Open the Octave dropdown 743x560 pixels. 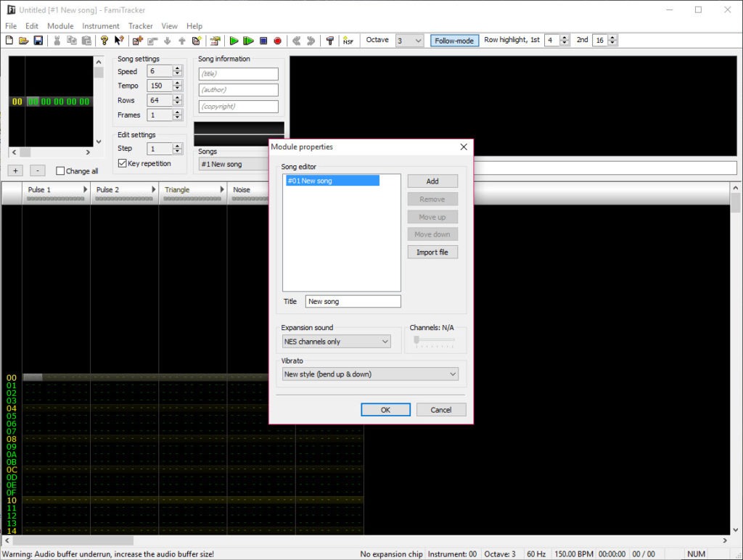(409, 41)
